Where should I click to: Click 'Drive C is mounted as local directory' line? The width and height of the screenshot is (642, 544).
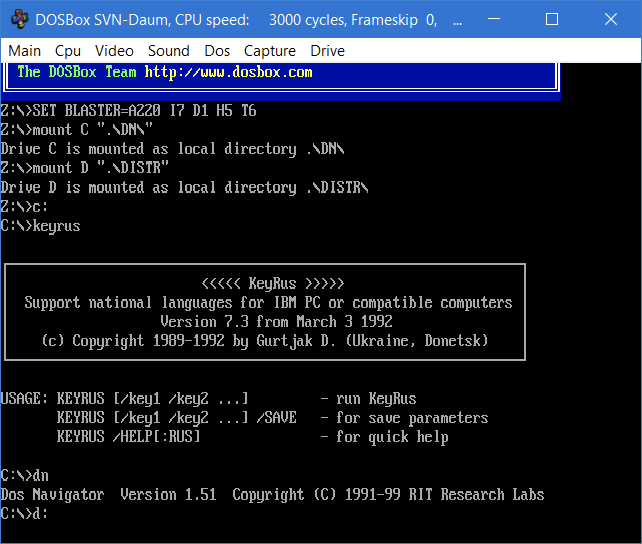(172, 149)
